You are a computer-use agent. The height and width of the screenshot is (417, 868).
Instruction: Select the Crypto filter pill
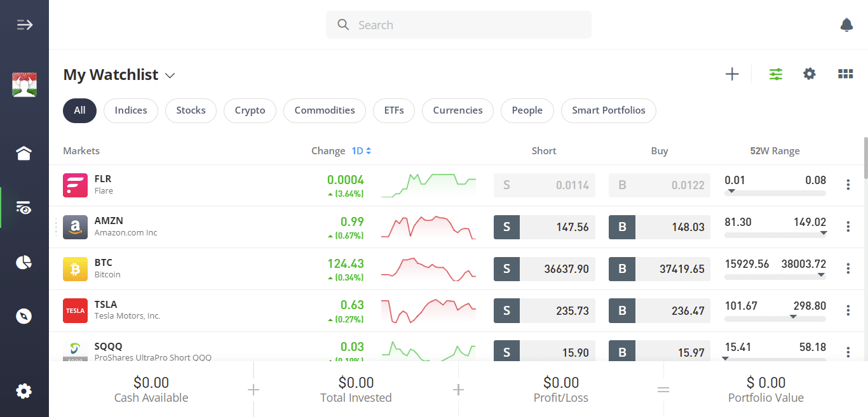pos(250,110)
